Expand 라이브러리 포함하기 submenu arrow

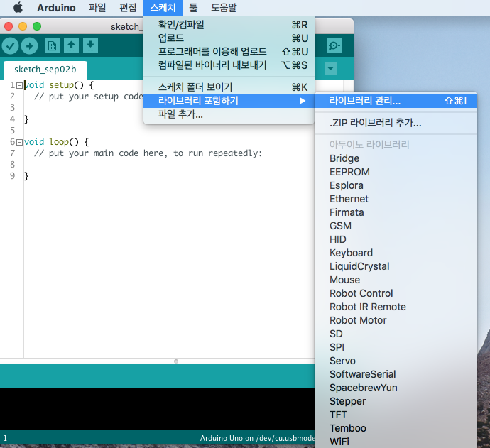[x=303, y=101]
